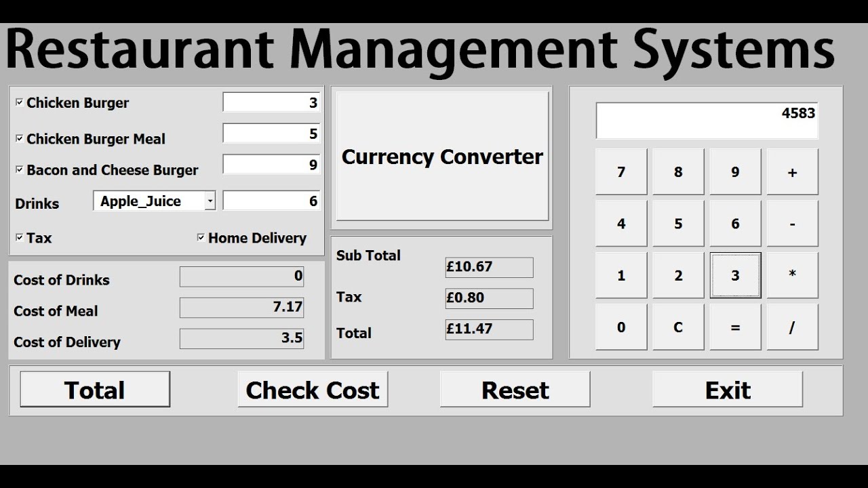This screenshot has width=868, height=488.
Task: Click the Cost of Drinks field
Action: click(241, 277)
